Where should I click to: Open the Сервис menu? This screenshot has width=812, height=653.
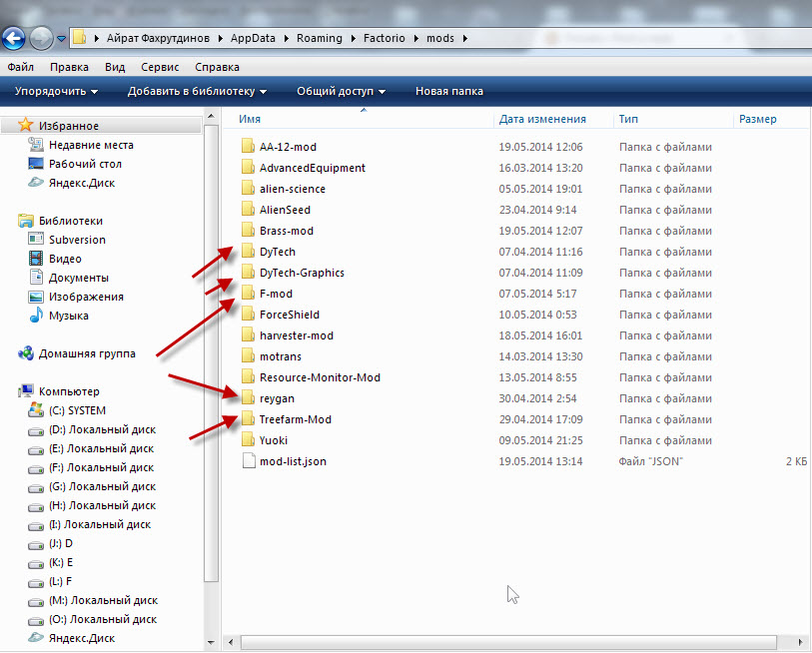[160, 67]
